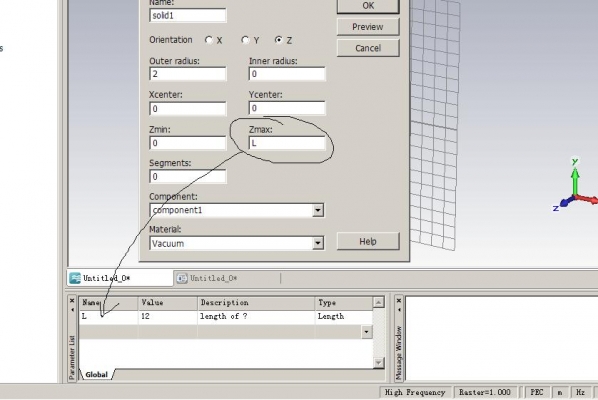Open the Component dropdown showing component1
598x400 pixels.
click(x=318, y=210)
